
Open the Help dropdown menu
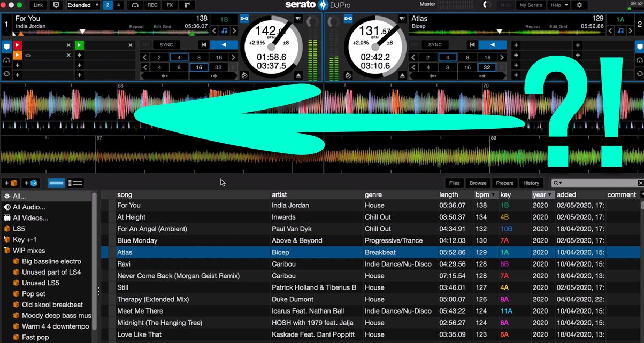(x=558, y=5)
